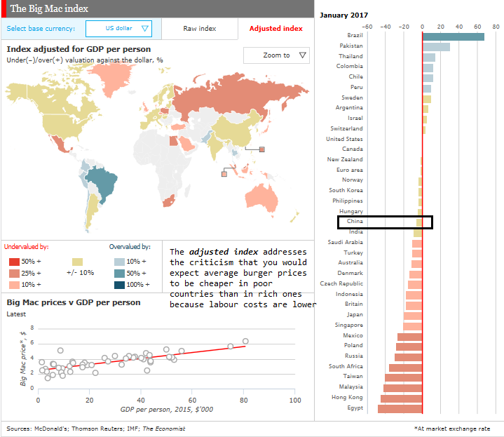The height and width of the screenshot is (437, 504).
Task: Select the Euro area label
Action: [x=350, y=170]
